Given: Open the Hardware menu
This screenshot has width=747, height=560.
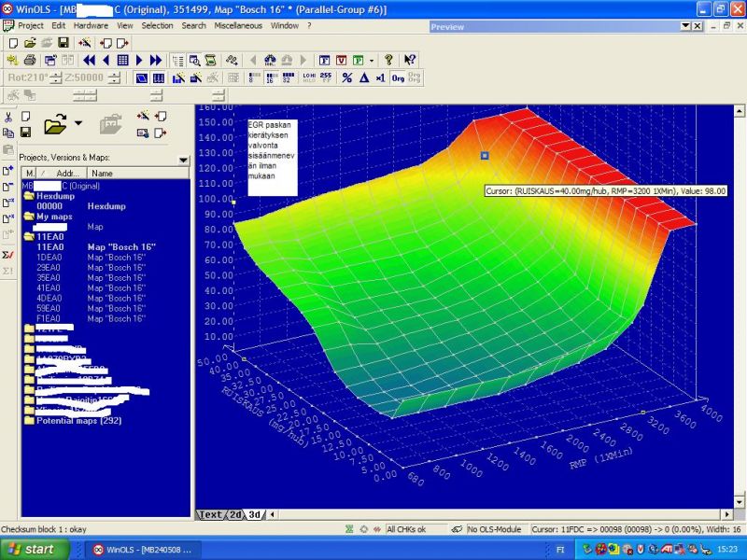Looking at the screenshot, I should [x=91, y=26].
